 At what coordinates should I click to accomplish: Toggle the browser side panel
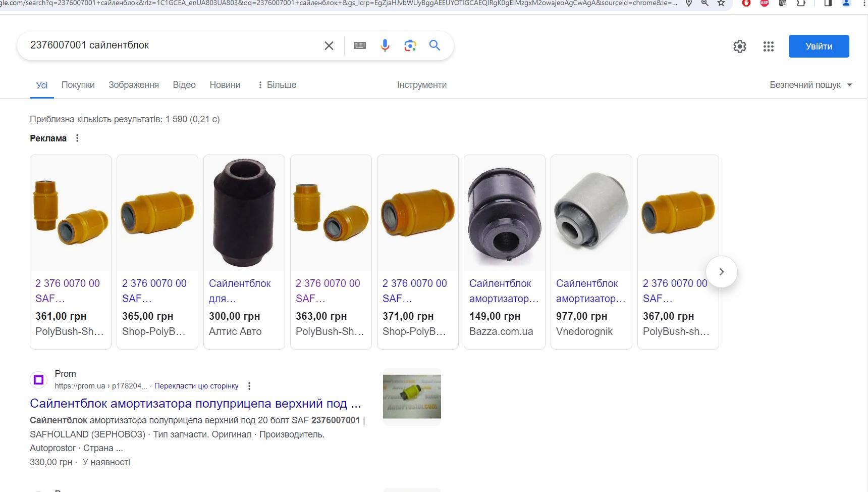coord(828,4)
